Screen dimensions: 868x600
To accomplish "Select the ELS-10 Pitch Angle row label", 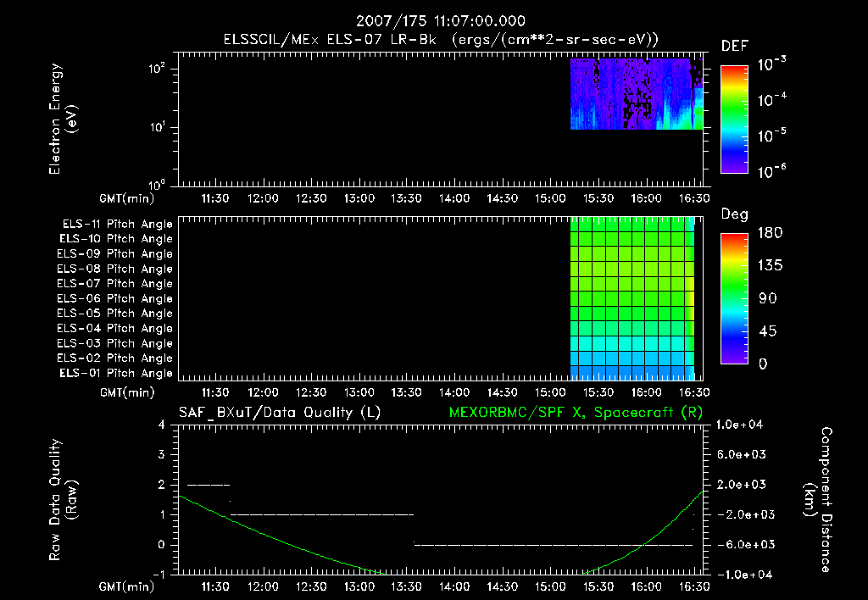I will [116, 239].
